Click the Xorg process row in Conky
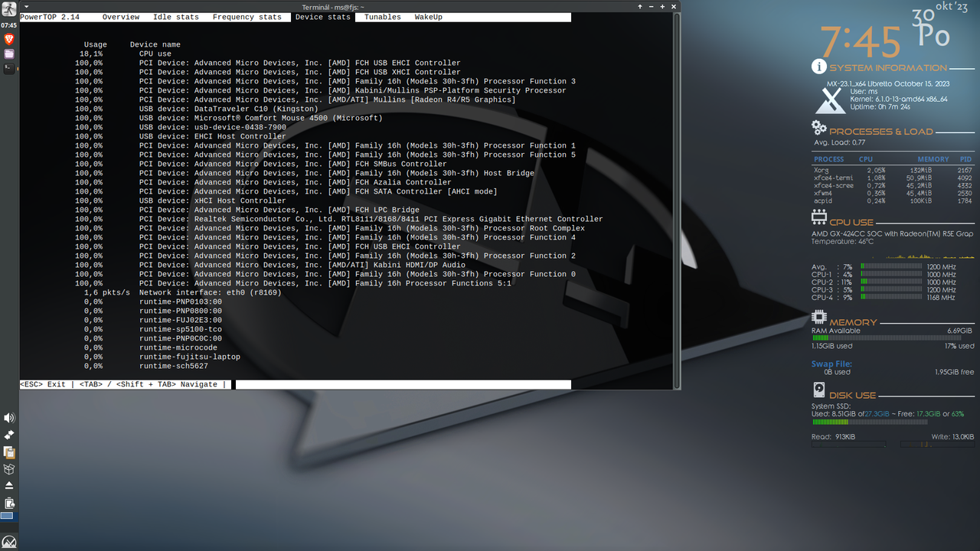Screen dimensions: 980x551 point(893,170)
